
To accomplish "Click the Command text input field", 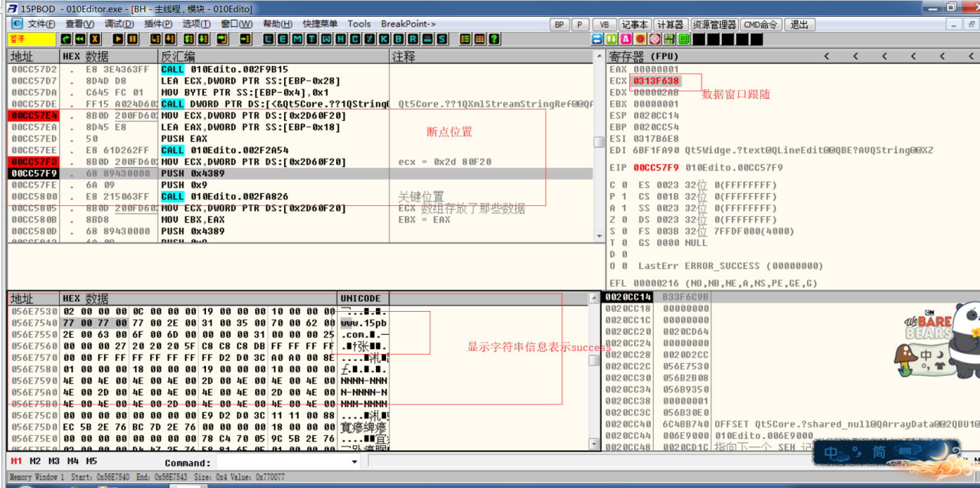I will [282, 462].
